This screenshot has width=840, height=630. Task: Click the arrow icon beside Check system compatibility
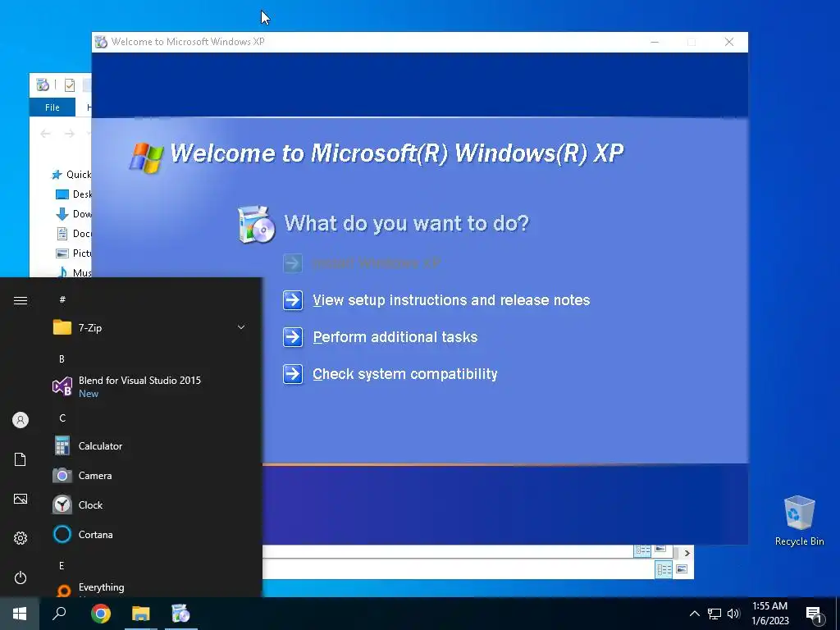pos(293,374)
